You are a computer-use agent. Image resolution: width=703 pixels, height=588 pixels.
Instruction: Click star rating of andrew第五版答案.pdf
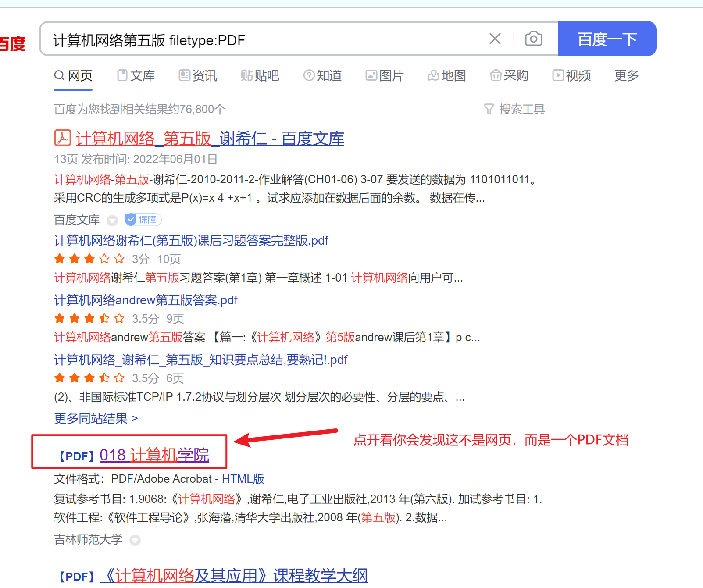[x=89, y=318]
